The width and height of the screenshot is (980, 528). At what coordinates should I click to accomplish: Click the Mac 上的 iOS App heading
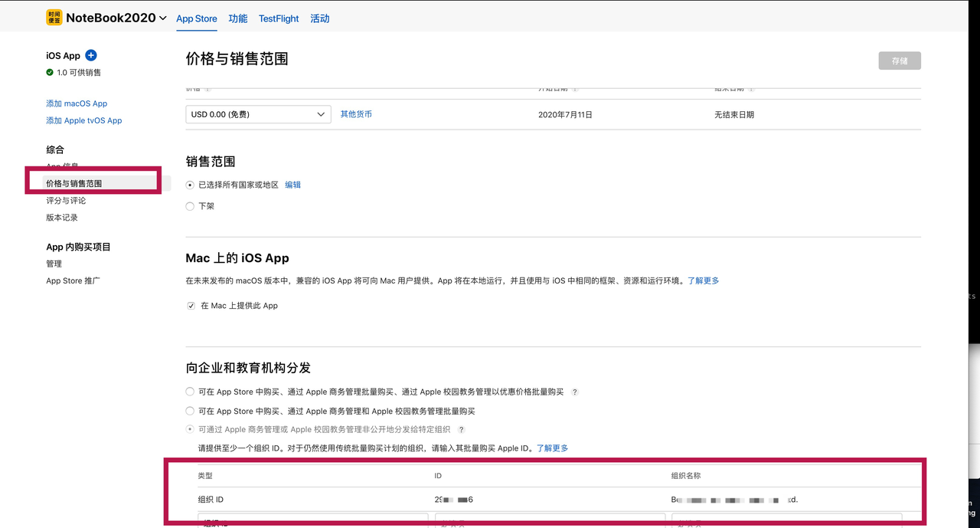click(237, 258)
